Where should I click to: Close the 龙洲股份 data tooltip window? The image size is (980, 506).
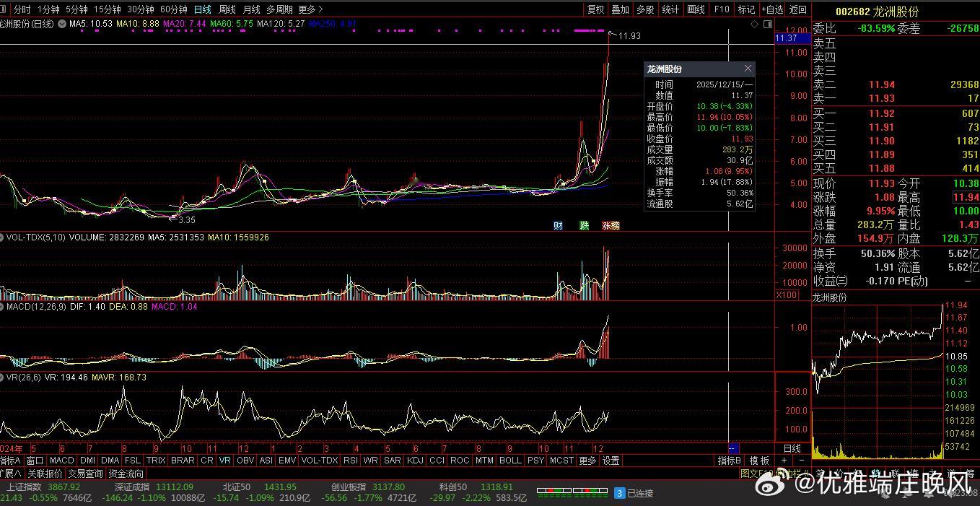748,69
